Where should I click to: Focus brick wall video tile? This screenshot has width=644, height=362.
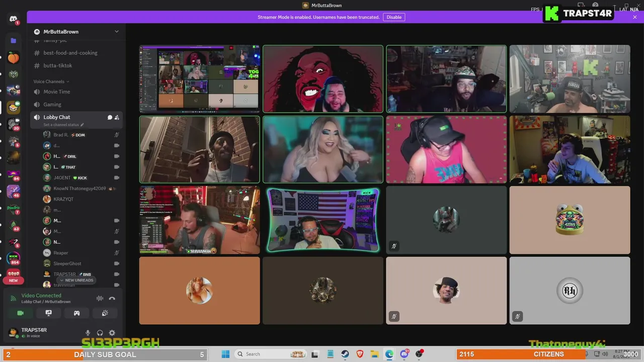click(200, 149)
